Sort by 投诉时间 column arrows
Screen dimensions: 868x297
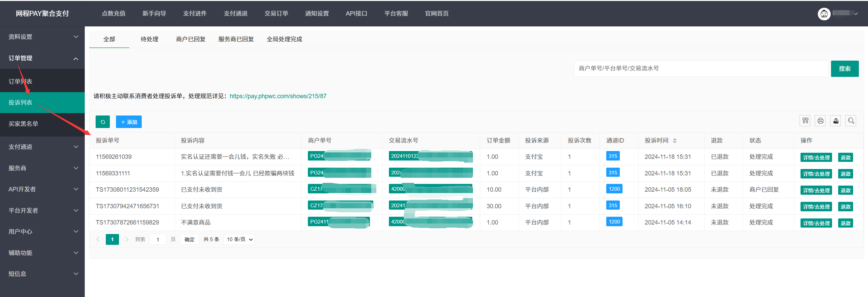[675, 141]
